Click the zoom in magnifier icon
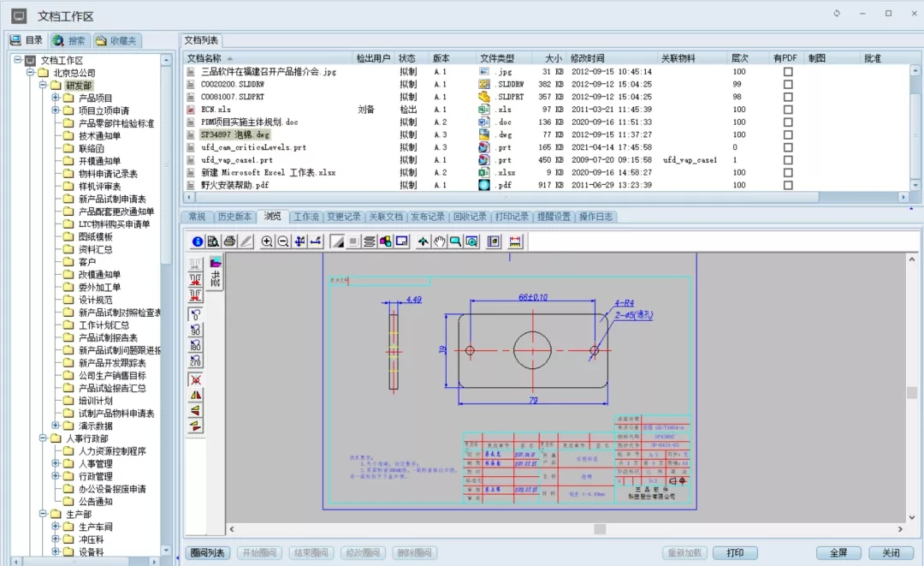924x566 pixels. [x=267, y=242]
